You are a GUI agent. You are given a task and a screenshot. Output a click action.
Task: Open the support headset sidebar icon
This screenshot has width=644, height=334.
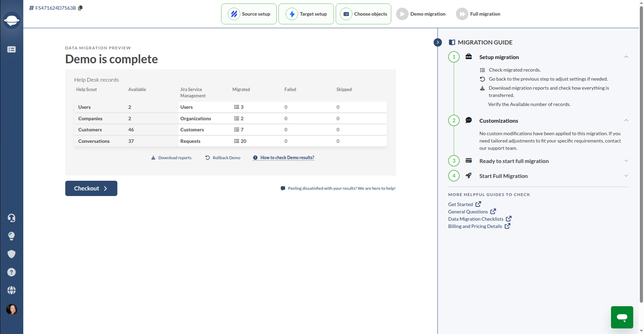click(x=11, y=218)
